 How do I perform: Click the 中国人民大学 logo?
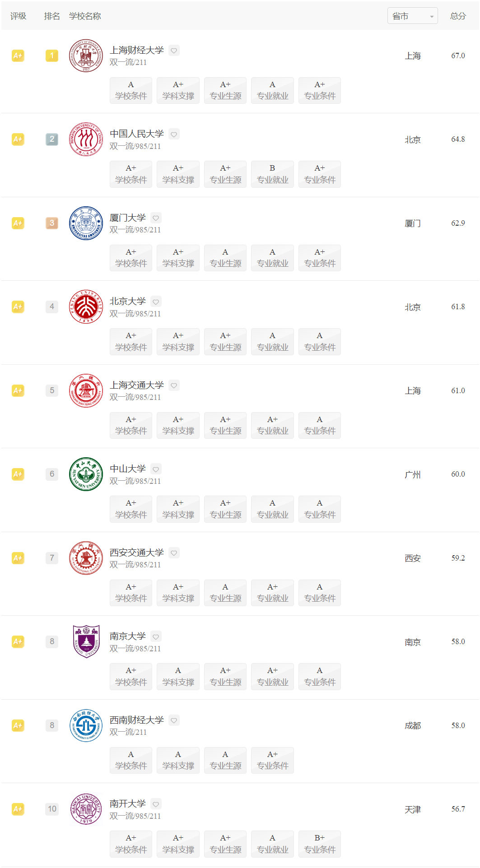click(86, 139)
